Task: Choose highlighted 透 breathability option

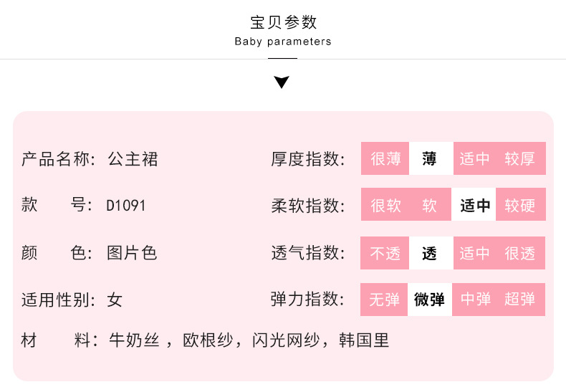Action: tap(430, 253)
